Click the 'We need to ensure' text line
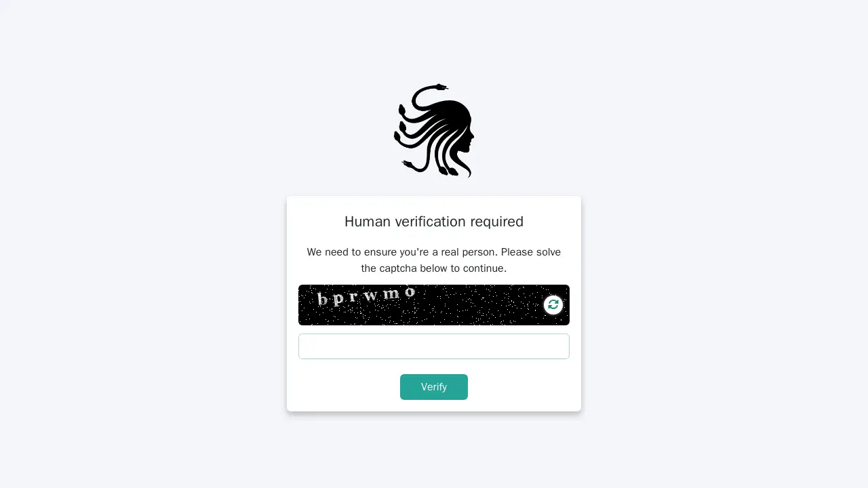The width and height of the screenshot is (868, 488). point(434,252)
